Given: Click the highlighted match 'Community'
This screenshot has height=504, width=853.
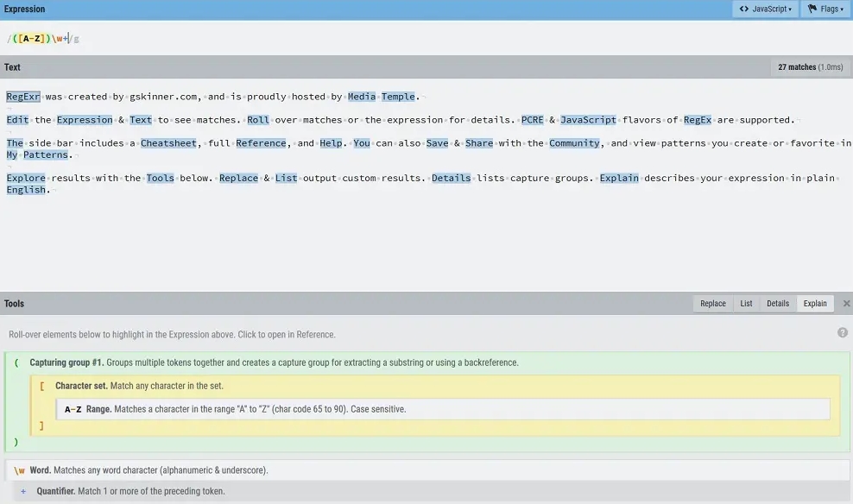Looking at the screenshot, I should pos(574,143).
